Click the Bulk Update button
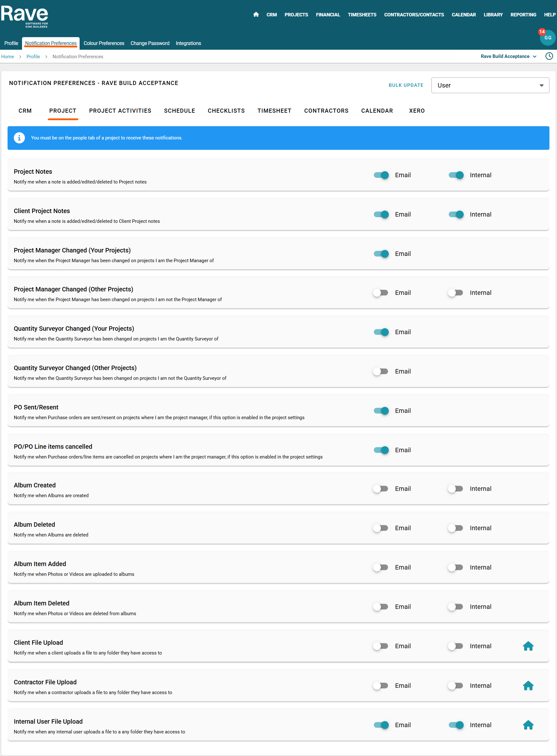The image size is (557, 756). point(406,85)
